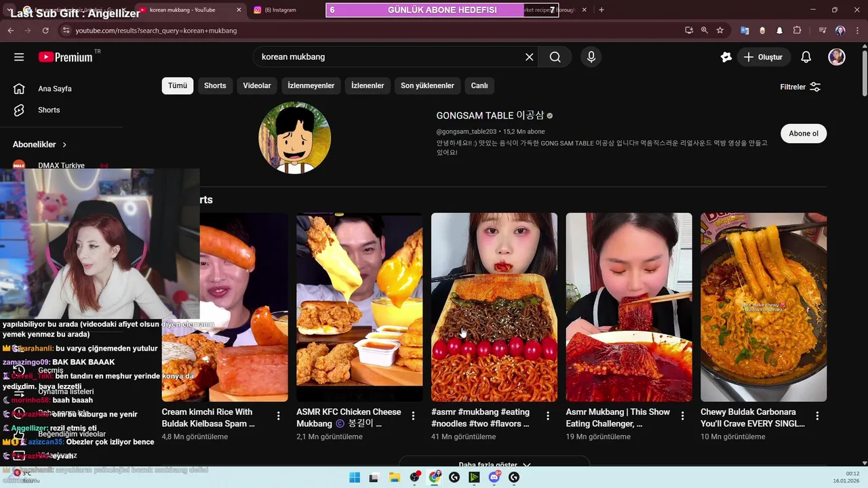This screenshot has height=488, width=868.
Task: Select the İzlenenler filter chip
Action: pos(368,85)
